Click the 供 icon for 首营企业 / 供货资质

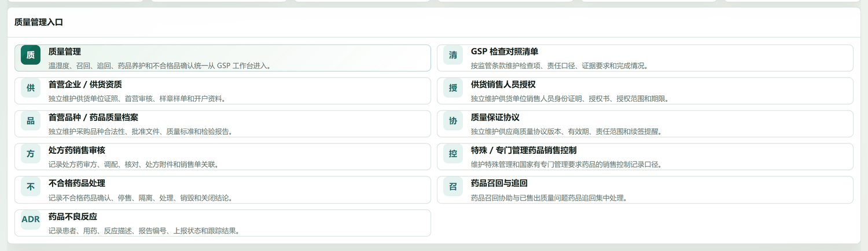click(x=31, y=88)
